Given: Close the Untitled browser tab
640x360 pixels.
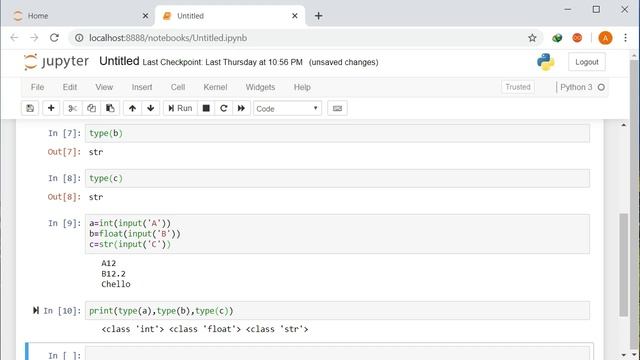Looking at the screenshot, I should (x=295, y=16).
